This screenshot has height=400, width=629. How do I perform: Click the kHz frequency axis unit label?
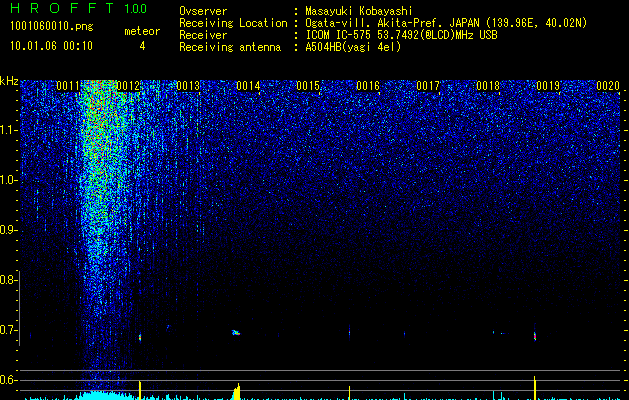(9, 81)
